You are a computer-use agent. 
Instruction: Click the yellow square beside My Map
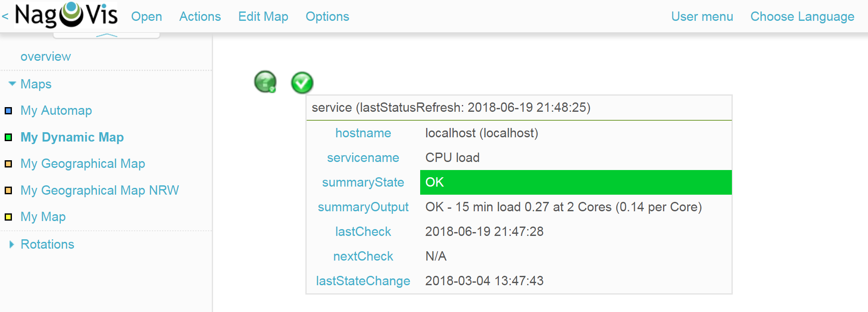click(8, 217)
